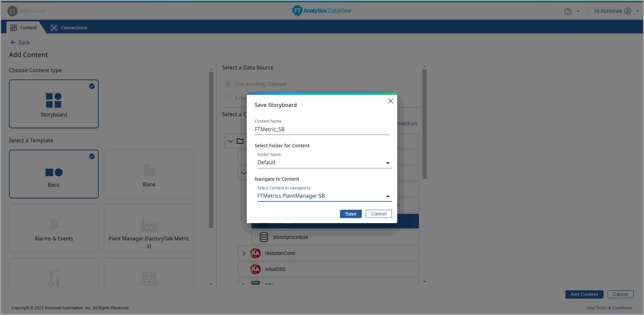Choose the Plant Manager factory icon
The width and height of the screenshot is (644, 315).
149,224
